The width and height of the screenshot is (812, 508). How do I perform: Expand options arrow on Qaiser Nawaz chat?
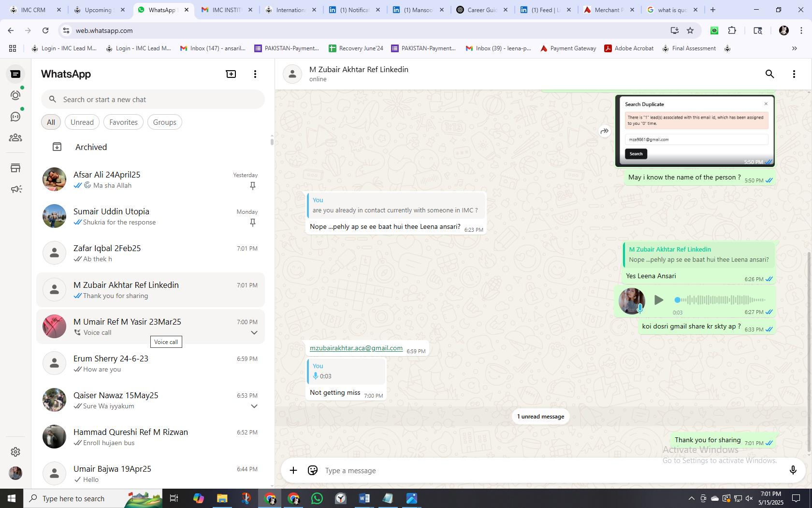[254, 406]
